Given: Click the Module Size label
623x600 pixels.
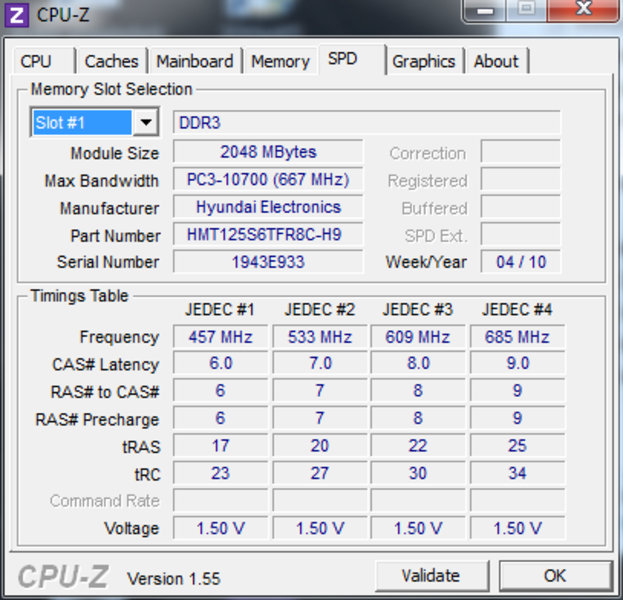Looking at the screenshot, I should coord(115,153).
